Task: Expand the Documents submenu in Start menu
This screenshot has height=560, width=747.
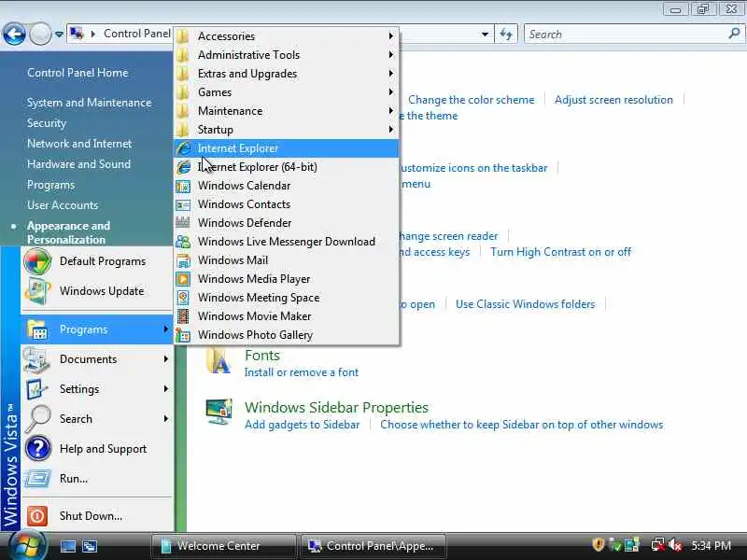Action: [97, 359]
